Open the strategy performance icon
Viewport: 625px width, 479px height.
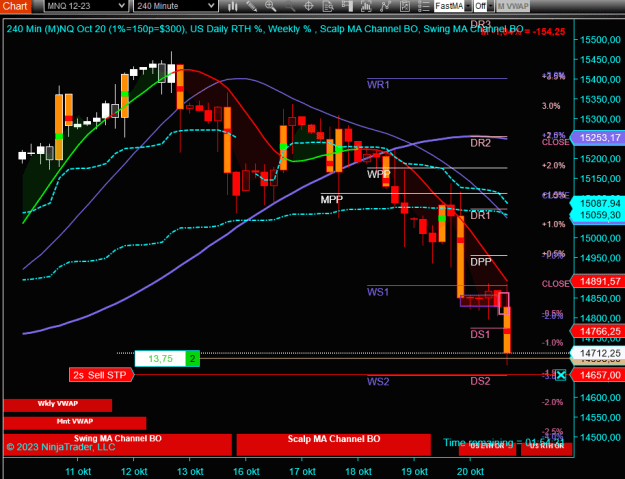click(404, 6)
